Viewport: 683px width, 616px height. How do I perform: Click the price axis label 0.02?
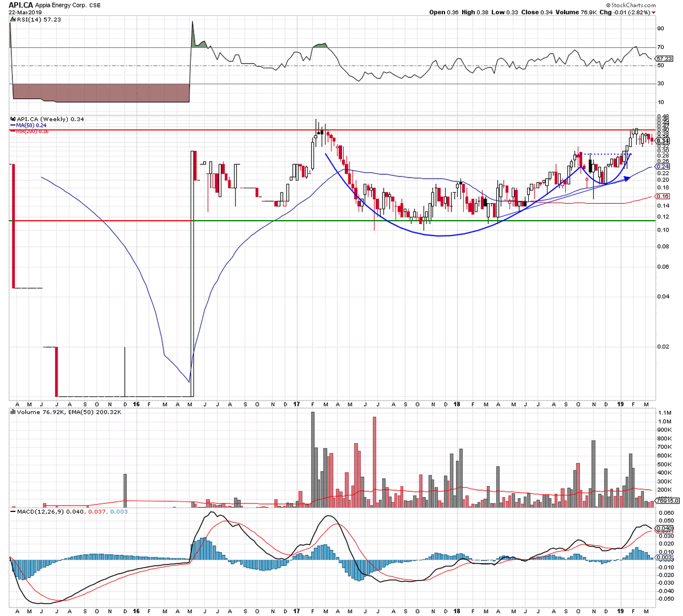click(663, 346)
